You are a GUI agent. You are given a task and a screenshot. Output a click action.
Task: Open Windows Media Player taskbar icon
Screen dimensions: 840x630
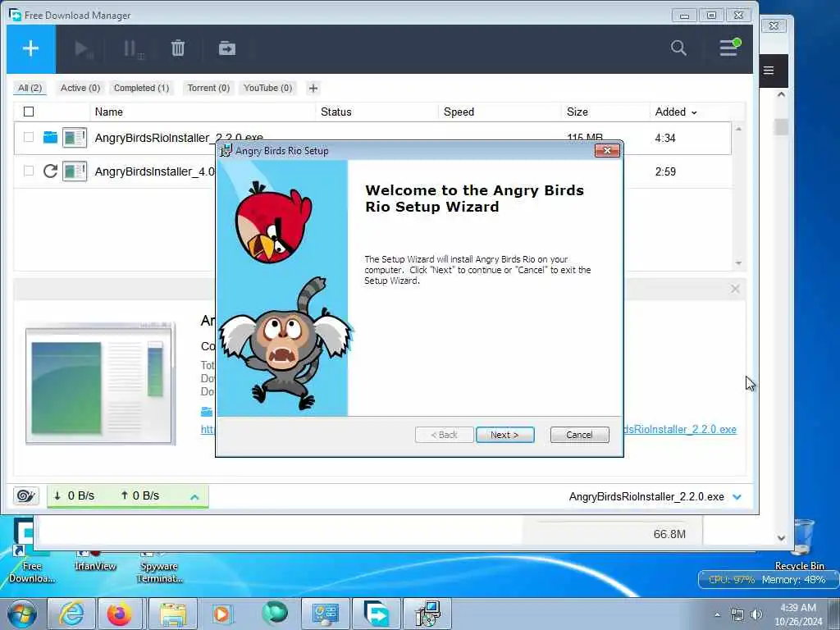(x=221, y=614)
